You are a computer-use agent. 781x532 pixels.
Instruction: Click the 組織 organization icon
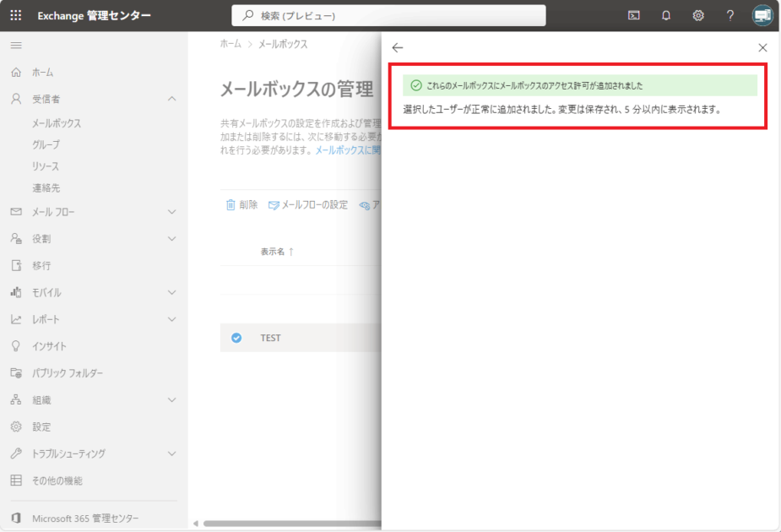point(16,400)
